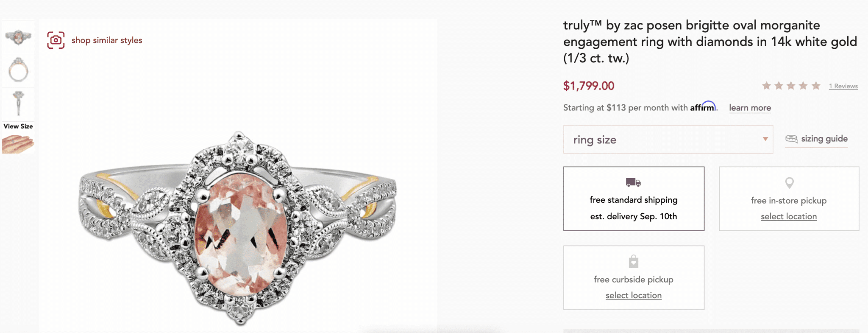868x333 pixels.
Task: Click the Affirm logo
Action: (x=703, y=107)
